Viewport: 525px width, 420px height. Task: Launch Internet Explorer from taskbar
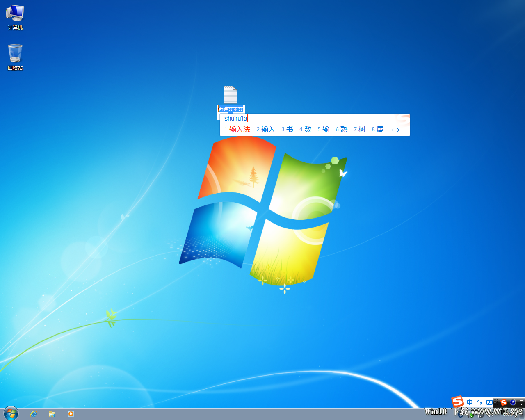pos(33,414)
